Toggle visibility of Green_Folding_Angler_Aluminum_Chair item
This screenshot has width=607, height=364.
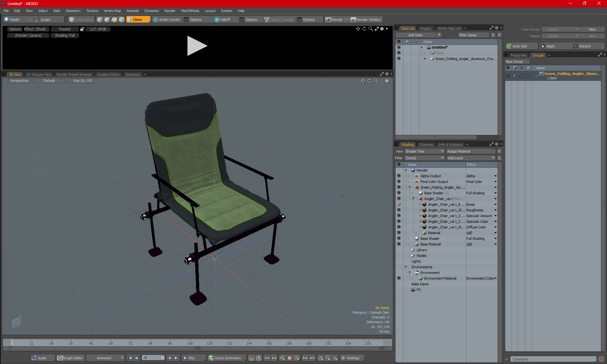[x=399, y=58]
